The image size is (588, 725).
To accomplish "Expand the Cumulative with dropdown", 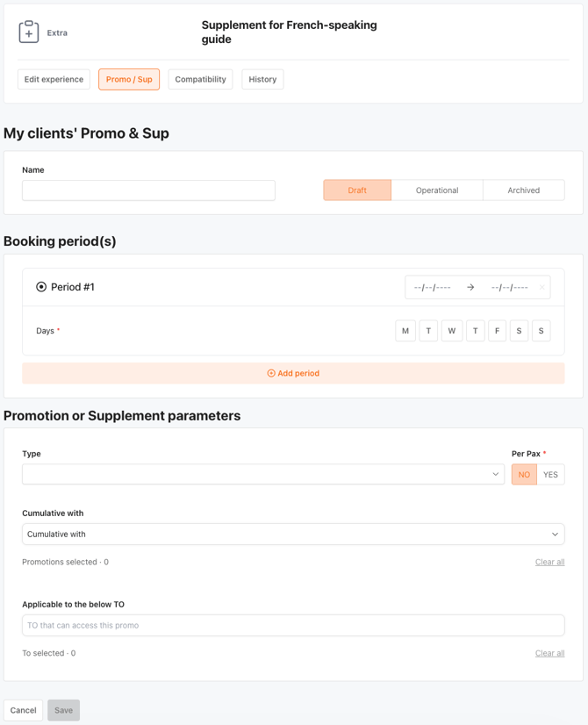I will click(x=293, y=534).
